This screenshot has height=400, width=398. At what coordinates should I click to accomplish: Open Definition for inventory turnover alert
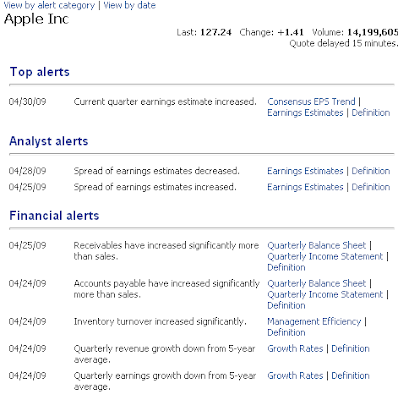click(286, 332)
